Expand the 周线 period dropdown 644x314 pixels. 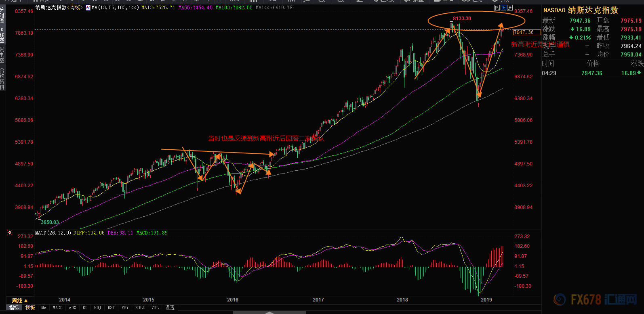[x=20, y=301]
